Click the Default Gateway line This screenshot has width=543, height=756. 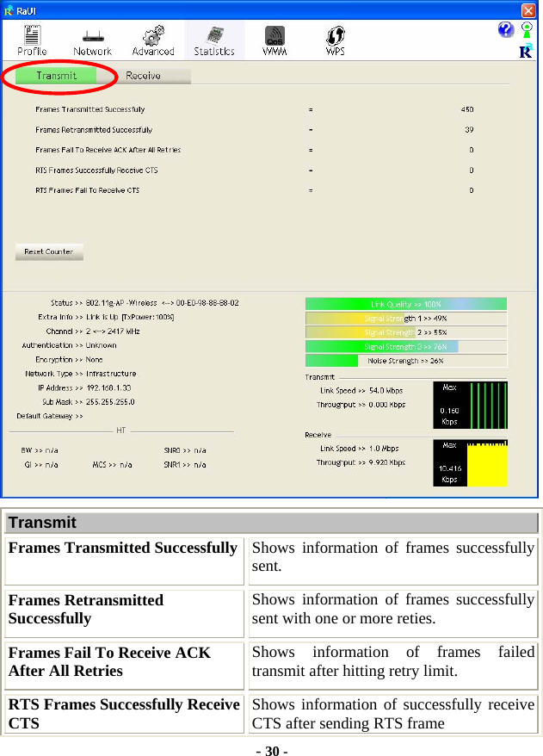50,416
